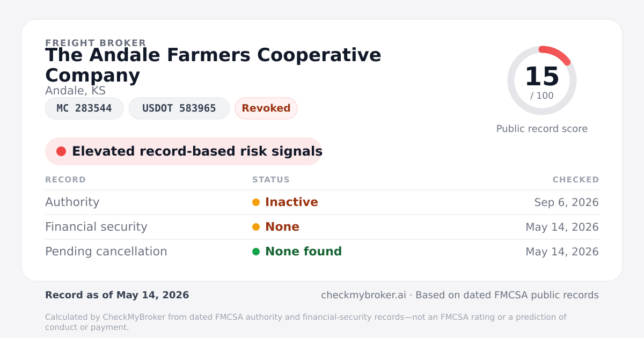Select the Financial security record row

[x=322, y=227]
